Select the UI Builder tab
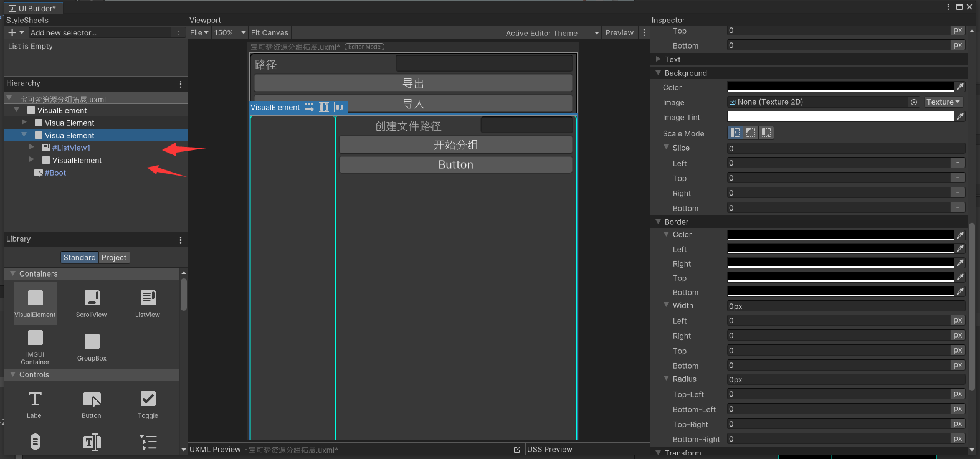 [x=32, y=8]
